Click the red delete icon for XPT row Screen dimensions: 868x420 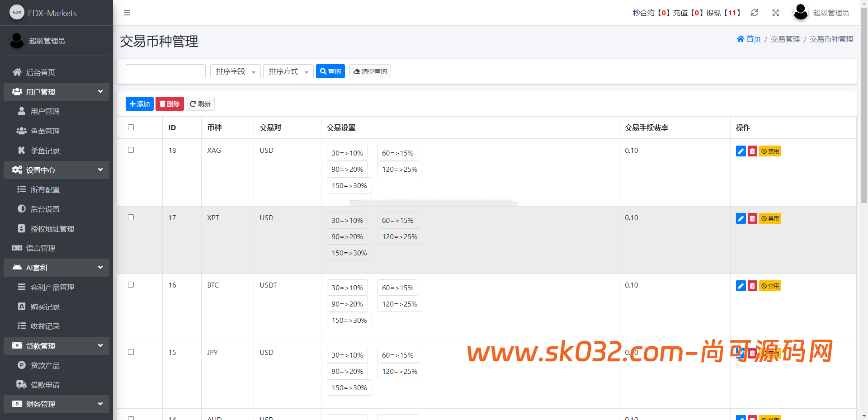pyautogui.click(x=752, y=218)
